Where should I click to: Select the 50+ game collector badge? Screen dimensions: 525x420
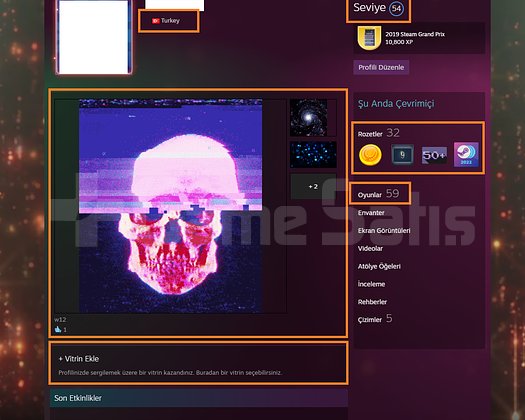click(x=434, y=155)
